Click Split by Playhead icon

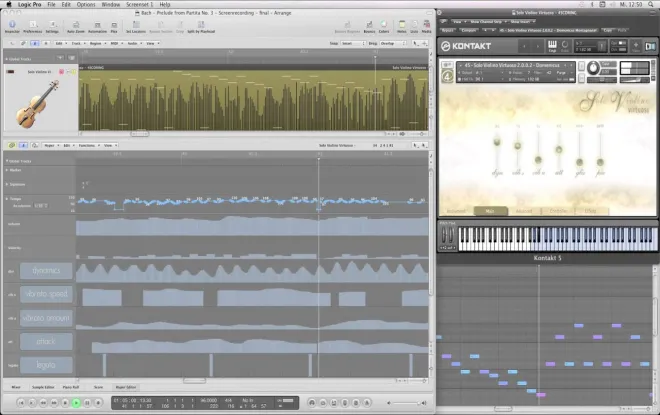(x=201, y=25)
